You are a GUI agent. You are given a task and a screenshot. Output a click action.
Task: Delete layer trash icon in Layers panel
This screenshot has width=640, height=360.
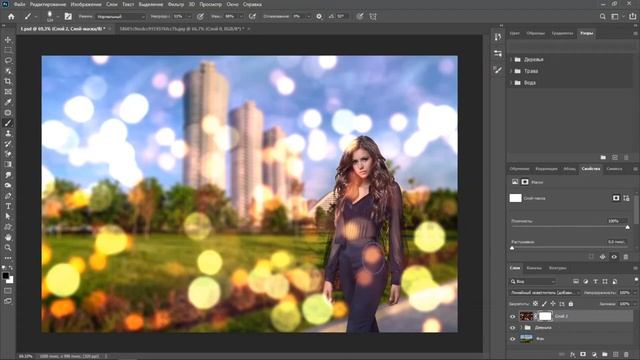click(627, 354)
